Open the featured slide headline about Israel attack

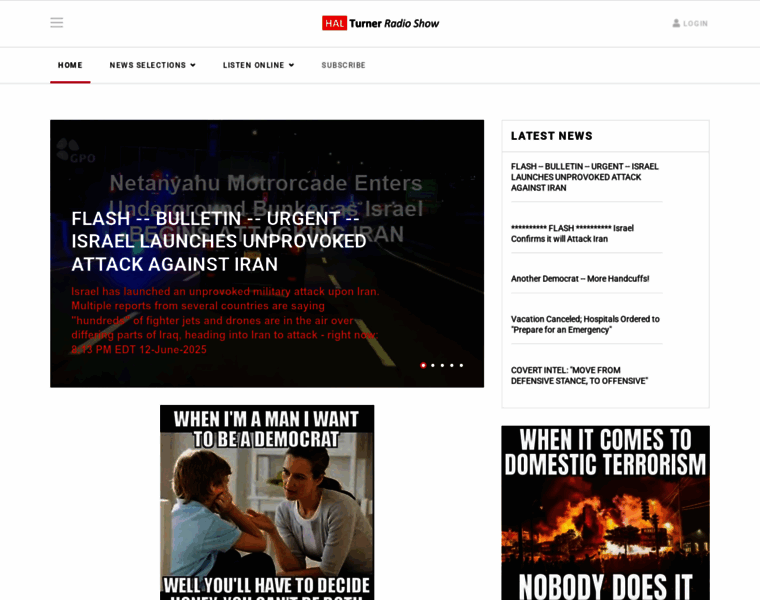(x=219, y=241)
